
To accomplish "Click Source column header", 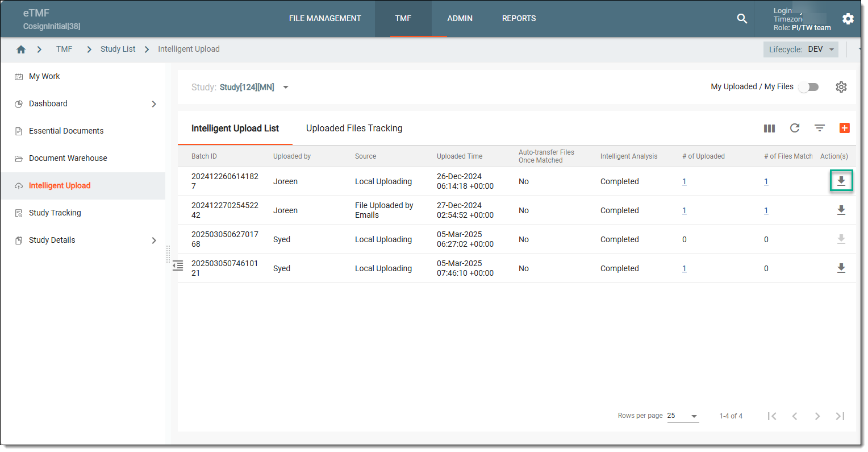I will coord(365,156).
